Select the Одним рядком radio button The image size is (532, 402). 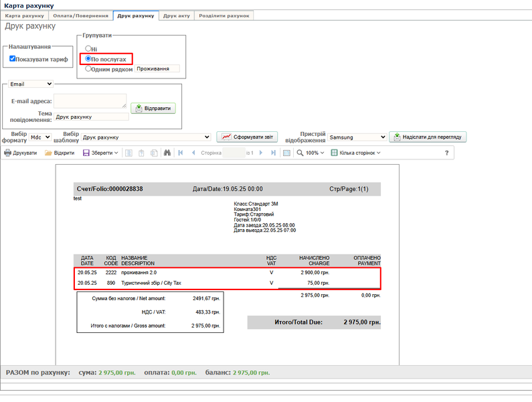pos(88,68)
